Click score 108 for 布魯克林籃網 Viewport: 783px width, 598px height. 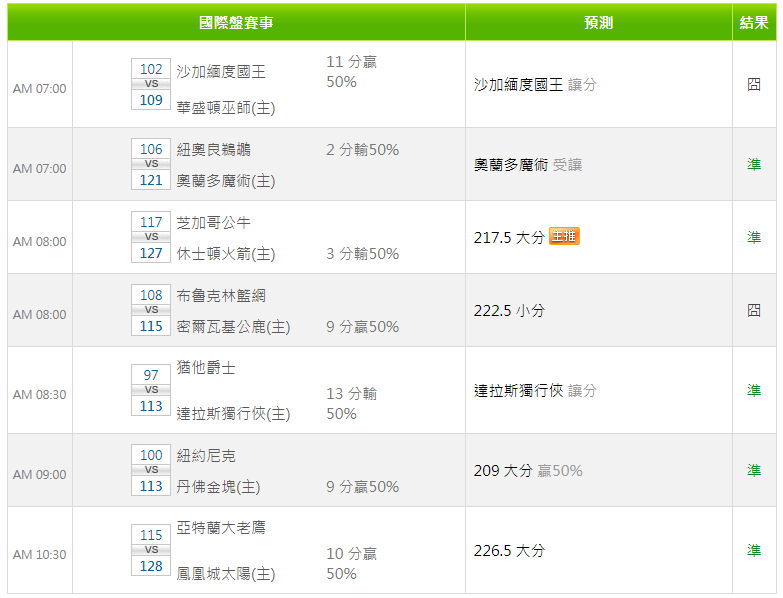pos(151,295)
